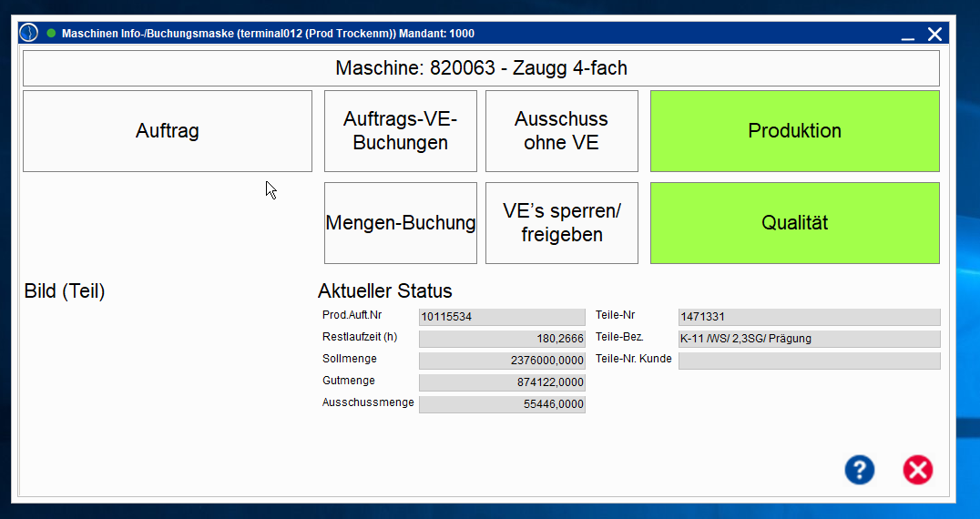This screenshot has width=980, height=519.
Task: Click the empty Teile-Nr. Kunde field
Action: point(809,361)
